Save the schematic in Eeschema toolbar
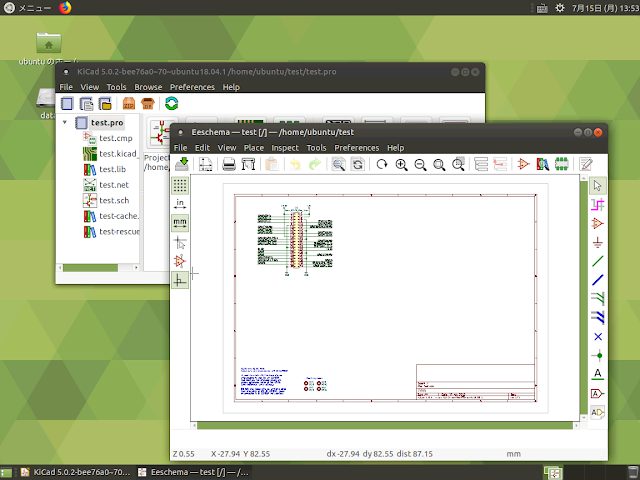This screenshot has width=640, height=480. click(x=182, y=164)
